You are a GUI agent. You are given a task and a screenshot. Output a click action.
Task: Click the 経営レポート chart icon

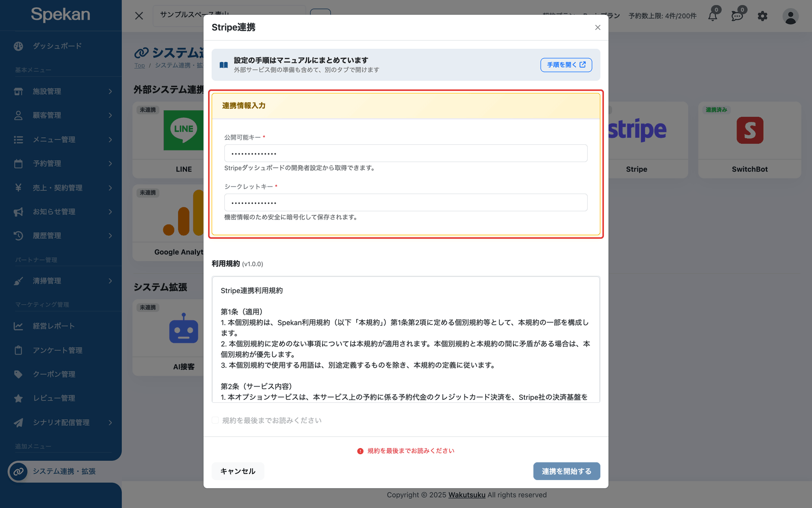pos(18,326)
